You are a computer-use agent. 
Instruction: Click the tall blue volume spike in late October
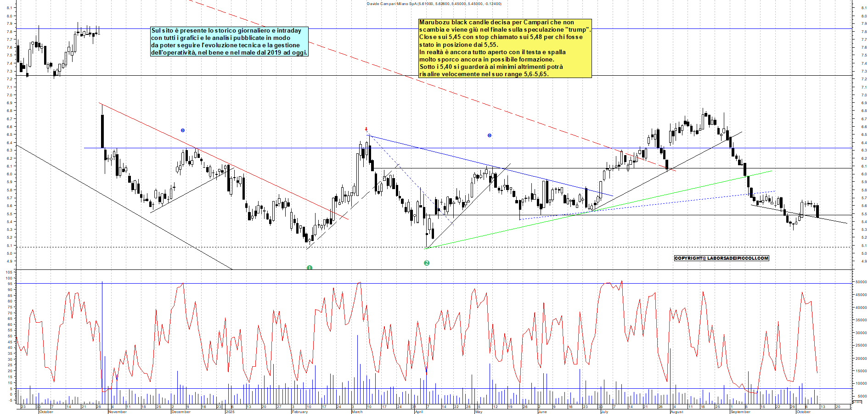(102, 335)
